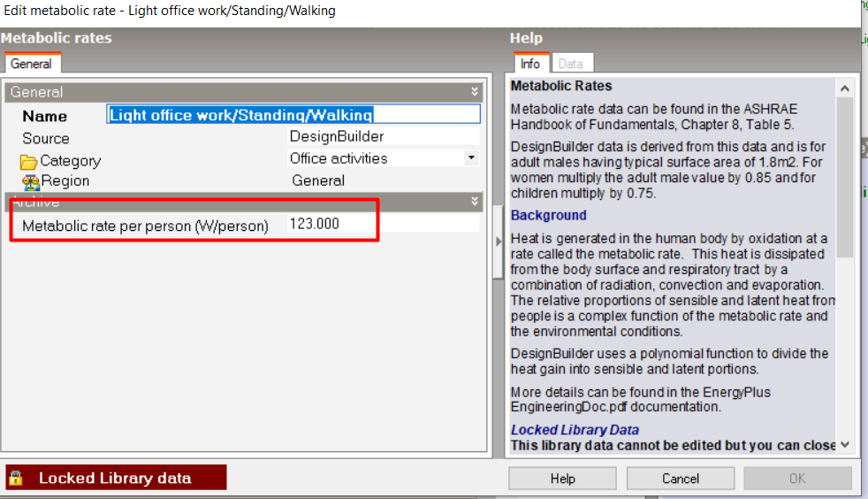868x499 pixels.
Task: Switch to the Info help tab
Action: point(530,65)
